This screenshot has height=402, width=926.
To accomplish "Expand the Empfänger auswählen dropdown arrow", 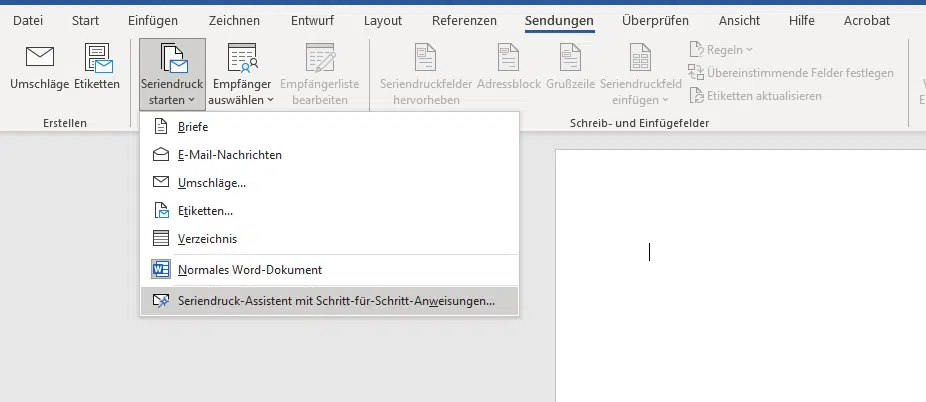I will pyautogui.click(x=270, y=100).
